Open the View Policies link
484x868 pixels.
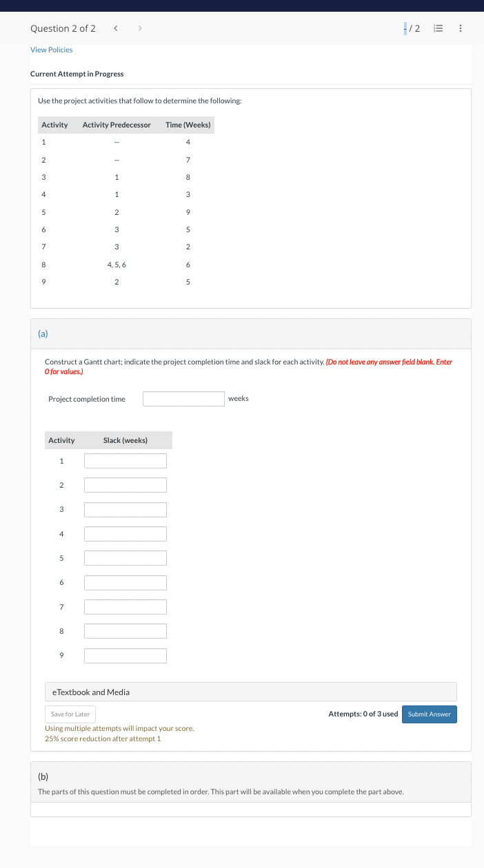pos(51,49)
